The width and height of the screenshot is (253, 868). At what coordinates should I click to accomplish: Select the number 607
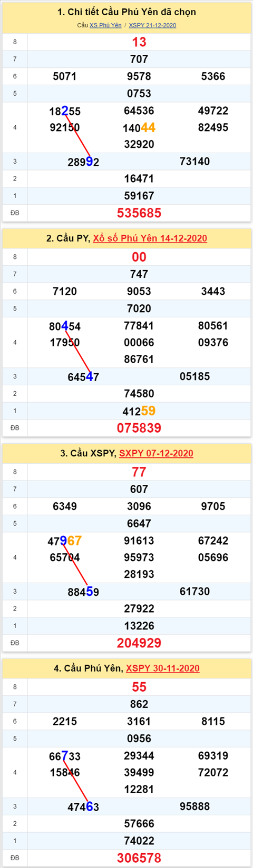pyautogui.click(x=139, y=489)
